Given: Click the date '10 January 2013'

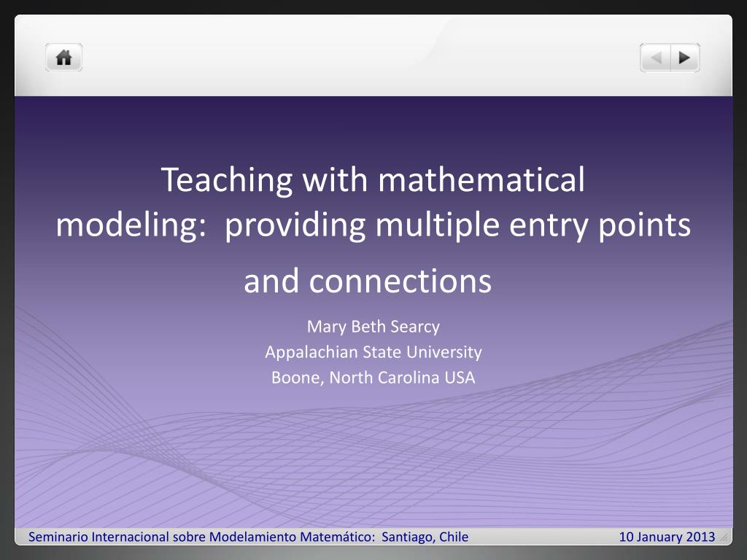Looking at the screenshot, I should tap(667, 537).
